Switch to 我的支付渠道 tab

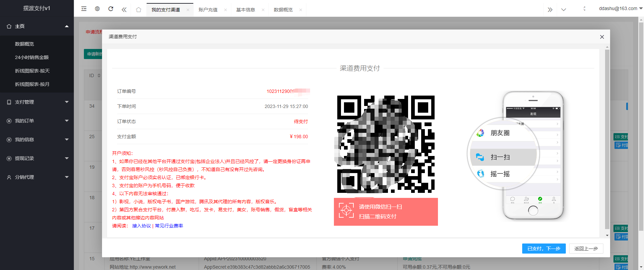click(x=166, y=10)
